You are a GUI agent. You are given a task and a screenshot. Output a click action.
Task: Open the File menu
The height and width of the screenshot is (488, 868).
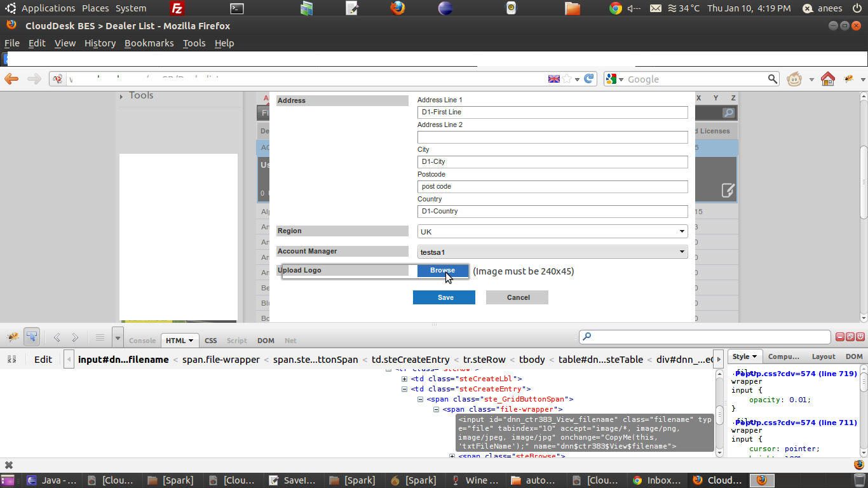[x=12, y=43]
